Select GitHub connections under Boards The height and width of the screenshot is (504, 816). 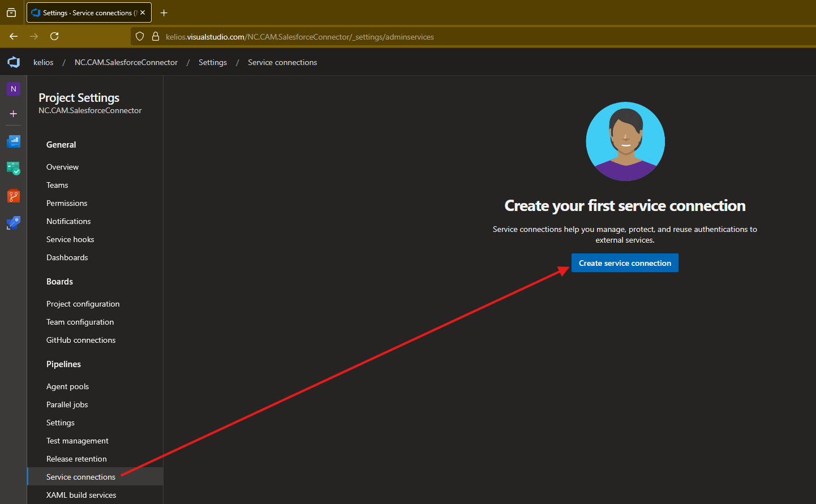pyautogui.click(x=81, y=340)
